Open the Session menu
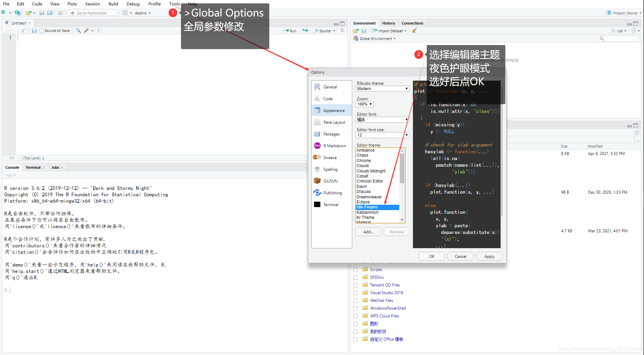Screen dimensions: 644x355 coord(92,4)
